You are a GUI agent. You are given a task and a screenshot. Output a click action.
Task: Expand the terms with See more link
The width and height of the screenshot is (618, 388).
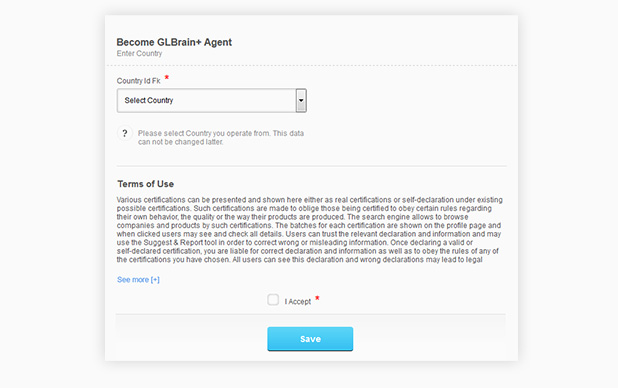click(138, 280)
